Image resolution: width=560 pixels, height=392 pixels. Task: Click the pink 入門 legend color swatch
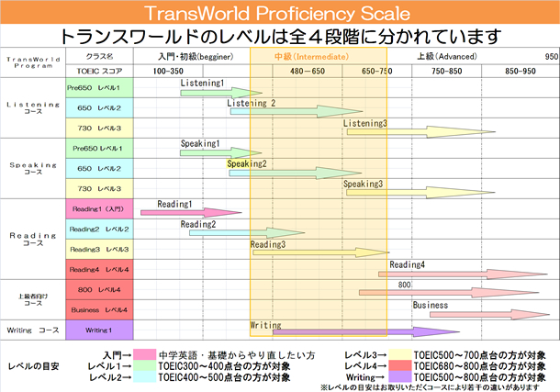(x=145, y=355)
